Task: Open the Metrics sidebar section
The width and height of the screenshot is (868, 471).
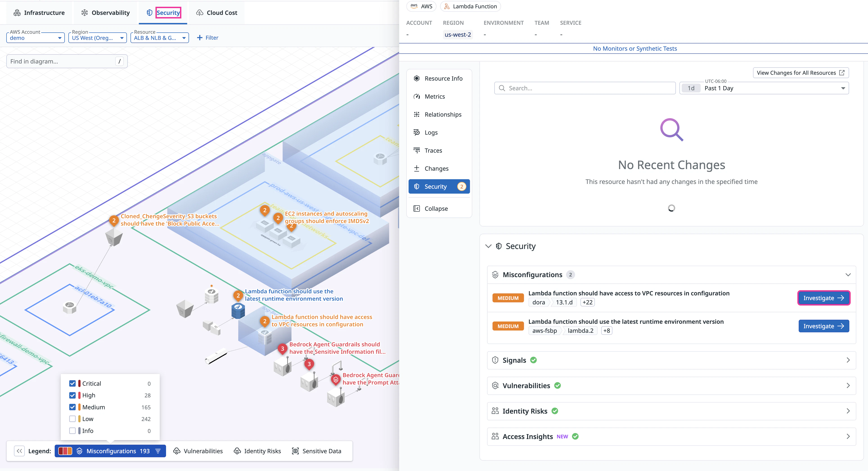Action: (x=434, y=96)
